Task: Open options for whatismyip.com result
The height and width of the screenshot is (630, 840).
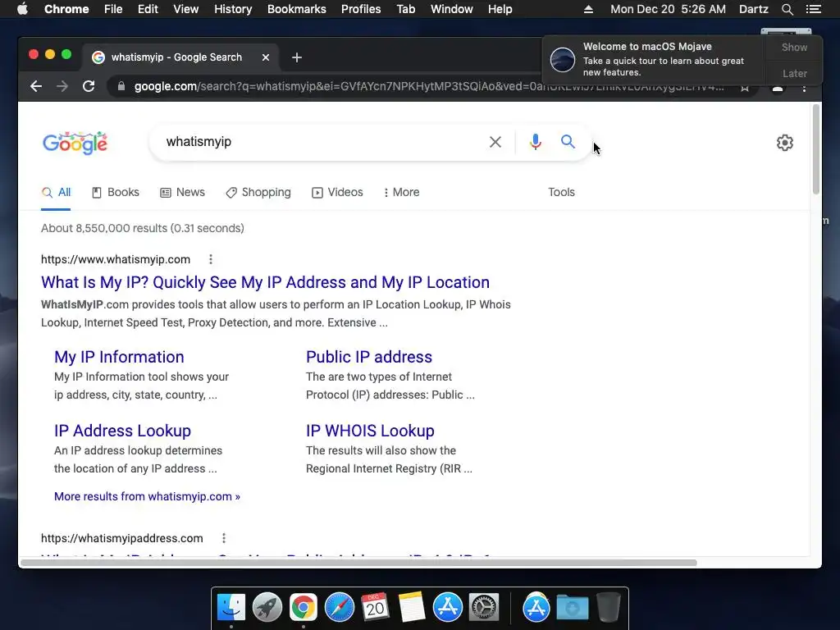Action: click(211, 259)
